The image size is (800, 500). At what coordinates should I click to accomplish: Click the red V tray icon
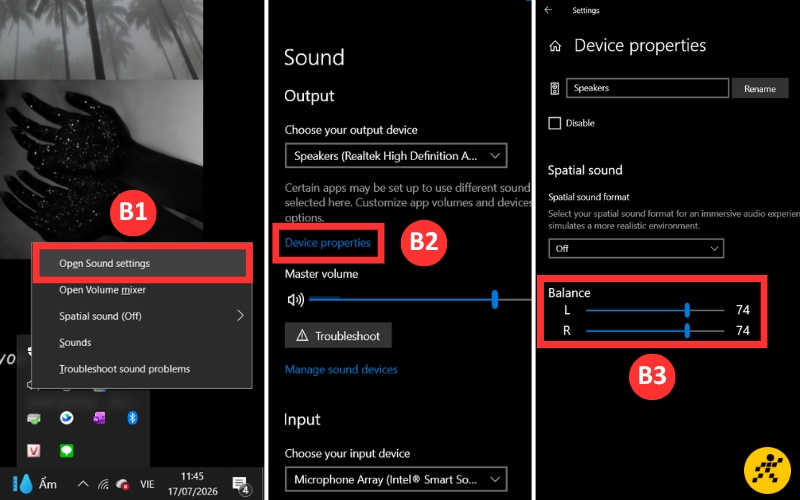click(x=34, y=451)
